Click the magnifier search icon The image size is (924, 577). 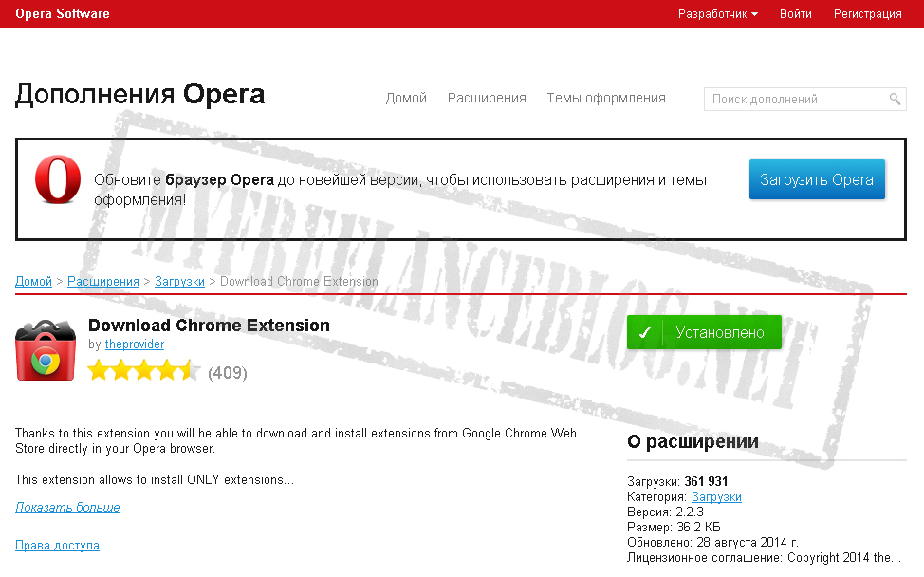[895, 99]
